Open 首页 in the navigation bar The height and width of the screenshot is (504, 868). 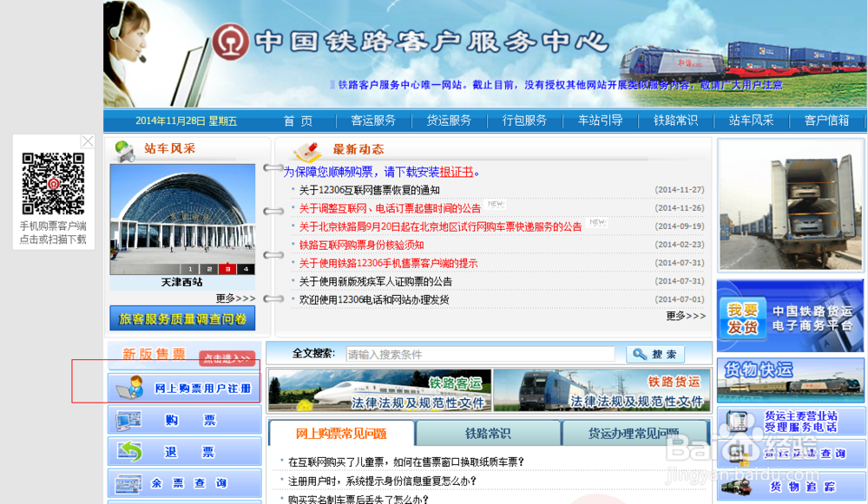[x=298, y=121]
